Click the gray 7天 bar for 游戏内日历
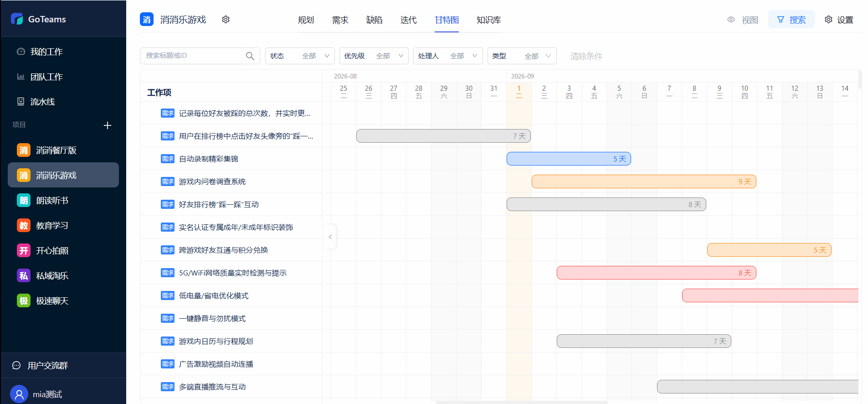This screenshot has height=404, width=868. click(644, 341)
